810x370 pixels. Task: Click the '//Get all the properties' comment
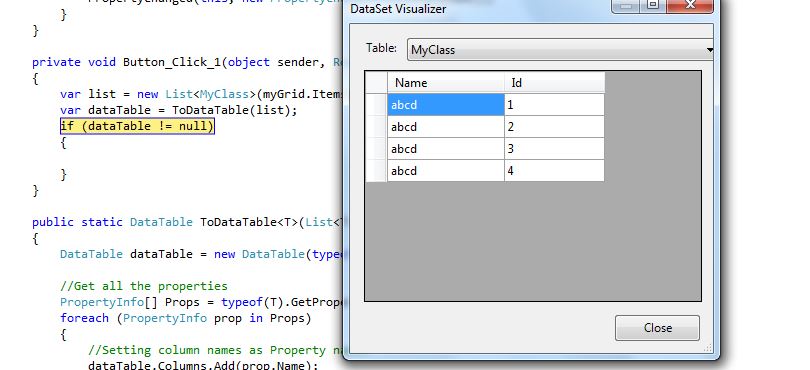coord(144,286)
